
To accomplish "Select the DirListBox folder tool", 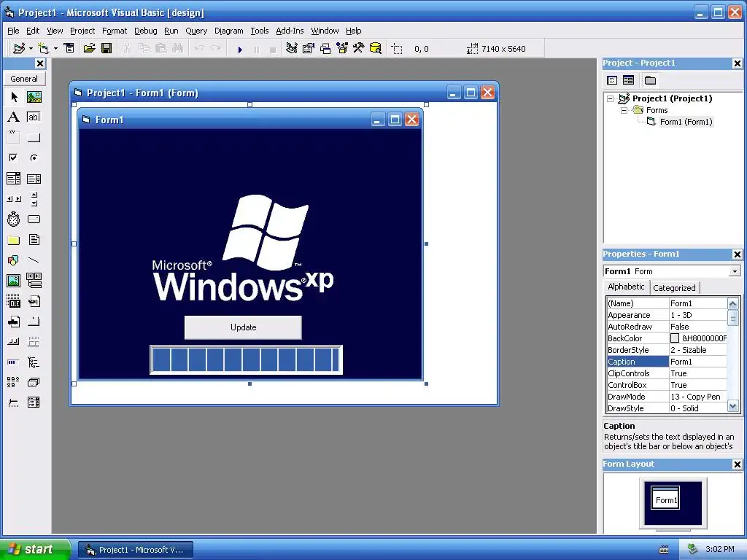I will [x=14, y=239].
